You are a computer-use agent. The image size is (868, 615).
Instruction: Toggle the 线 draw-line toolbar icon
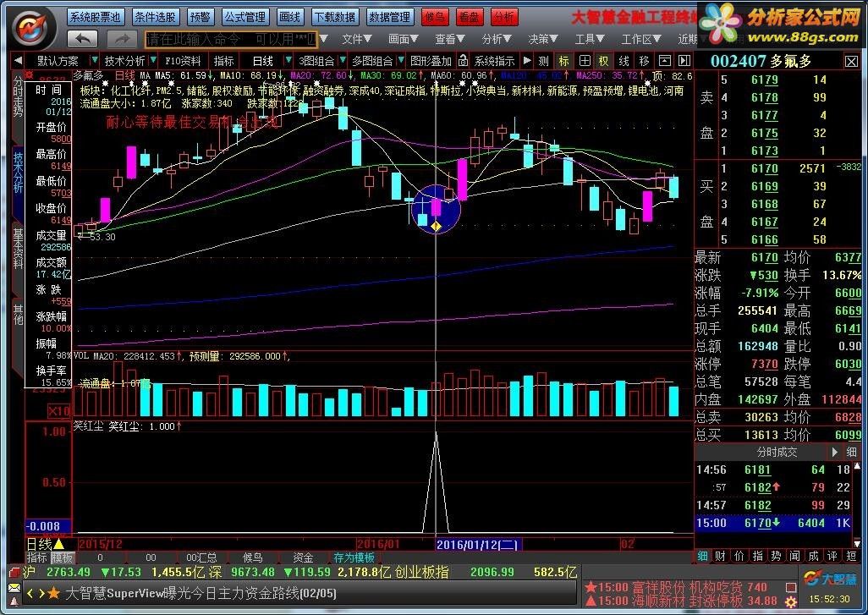pos(624,61)
